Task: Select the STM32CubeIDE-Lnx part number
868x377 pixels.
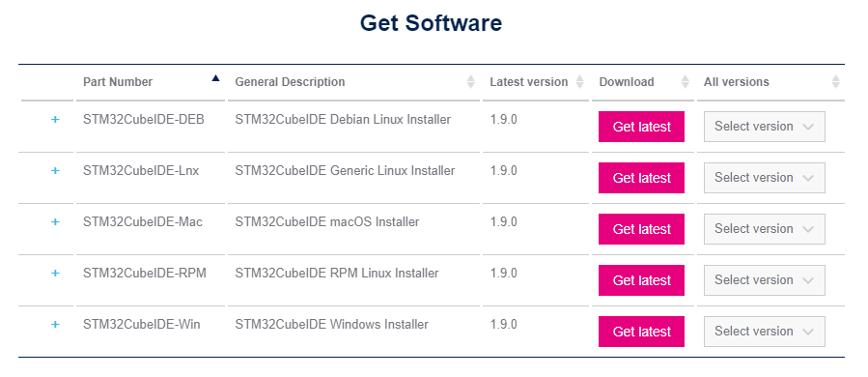Action: click(x=141, y=171)
